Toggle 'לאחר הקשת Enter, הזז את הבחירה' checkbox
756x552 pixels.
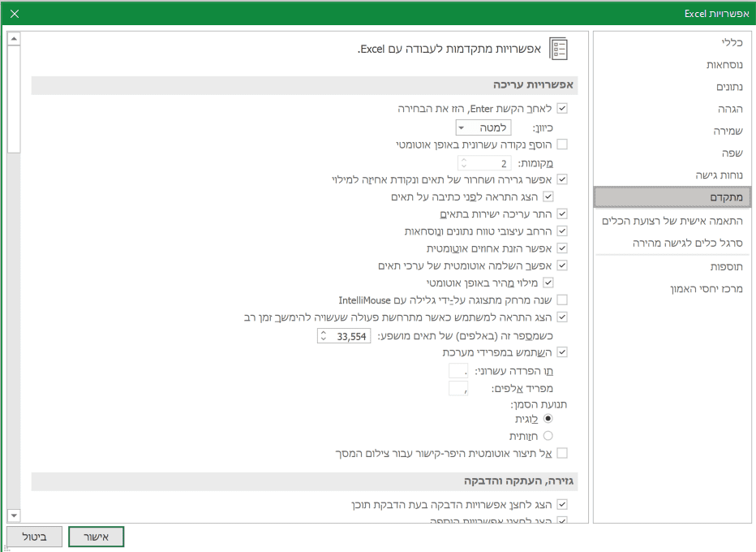561,109
